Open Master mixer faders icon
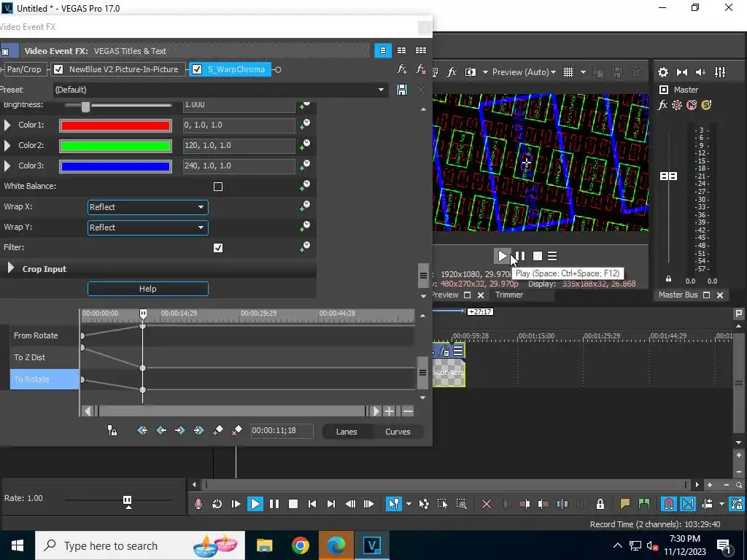Screen dimensions: 747x560 coord(720,72)
